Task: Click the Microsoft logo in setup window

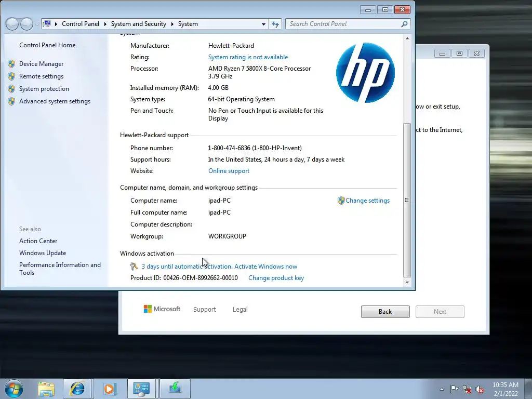Action: 162,309
